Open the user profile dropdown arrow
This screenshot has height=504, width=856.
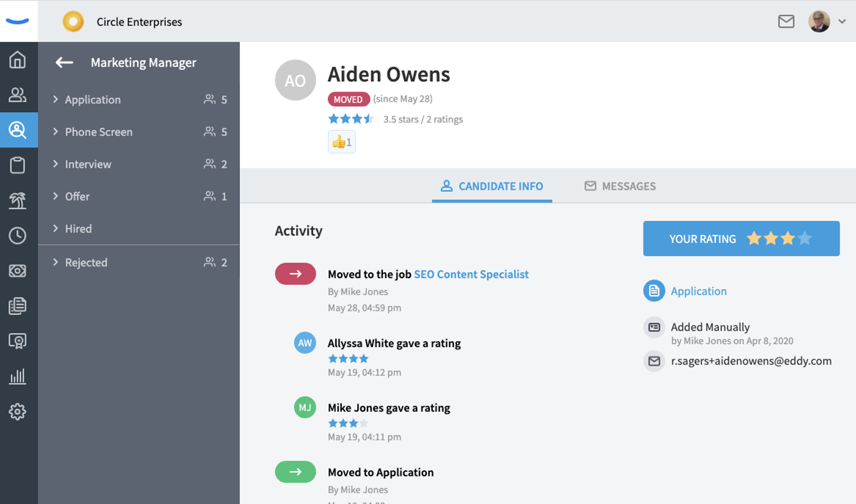pyautogui.click(x=842, y=21)
